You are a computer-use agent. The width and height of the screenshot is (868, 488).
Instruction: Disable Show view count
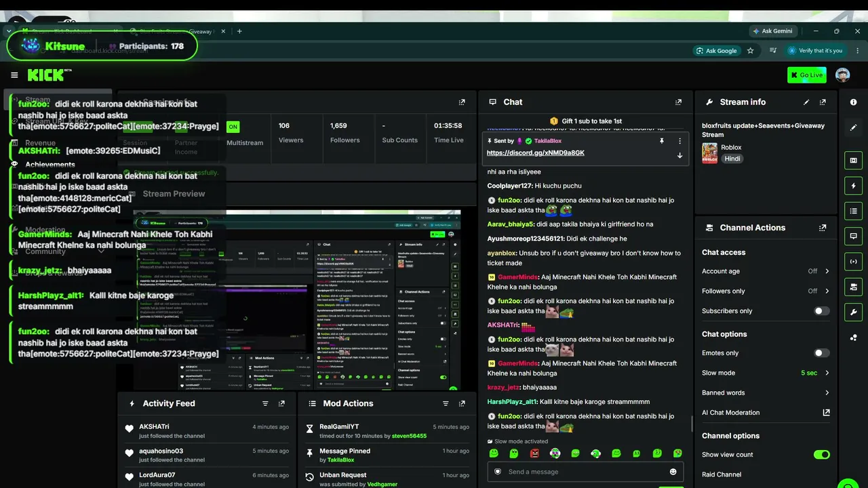821,455
